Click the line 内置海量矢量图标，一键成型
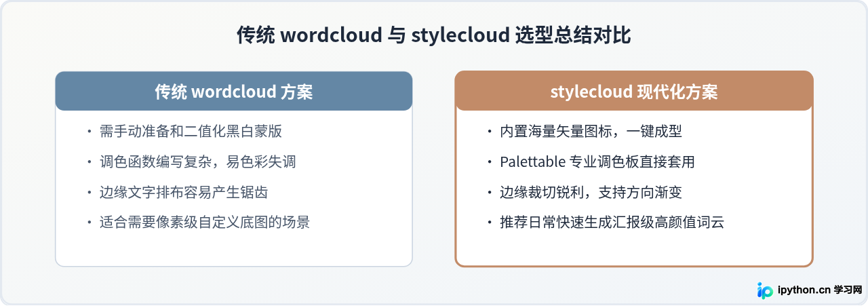This screenshot has width=868, height=306. tap(591, 132)
